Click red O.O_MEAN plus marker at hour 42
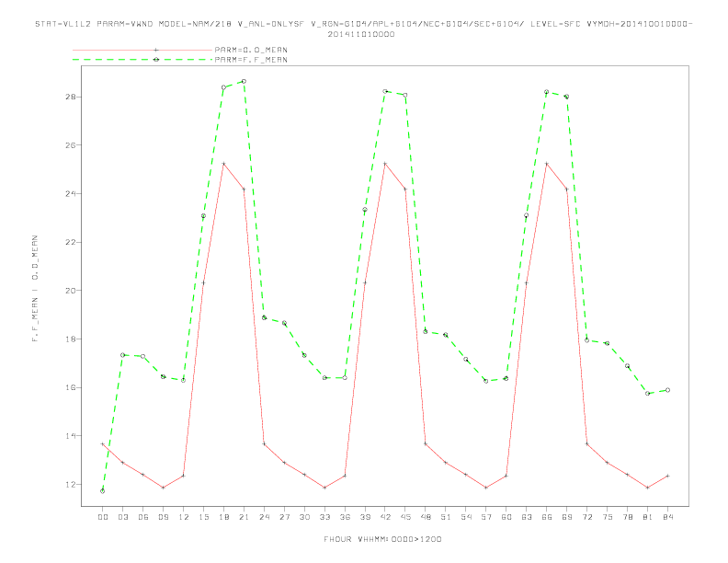This screenshot has height=563, width=728. pos(385,164)
